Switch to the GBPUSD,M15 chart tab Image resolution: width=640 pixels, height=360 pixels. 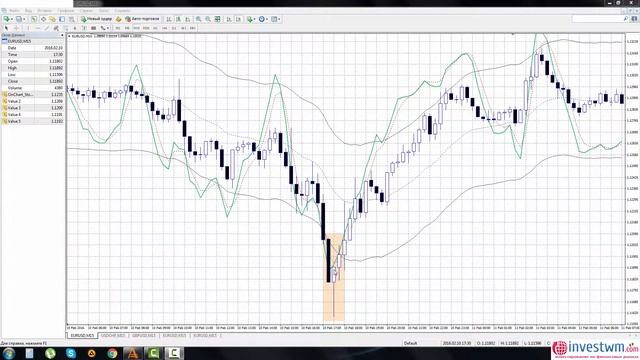click(x=144, y=336)
